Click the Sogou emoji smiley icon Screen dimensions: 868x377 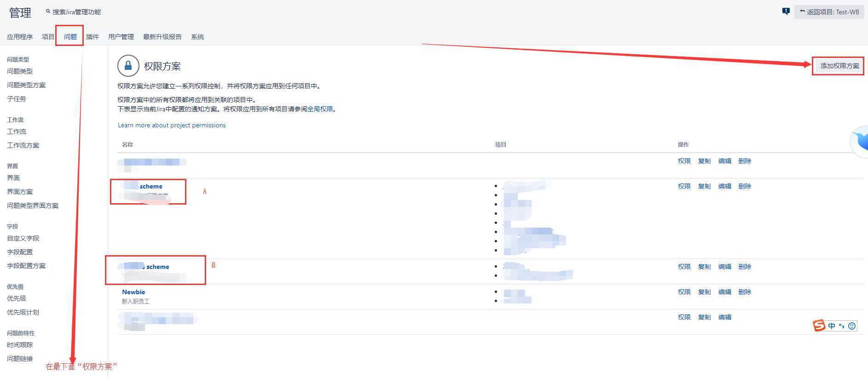pyautogui.click(x=852, y=326)
